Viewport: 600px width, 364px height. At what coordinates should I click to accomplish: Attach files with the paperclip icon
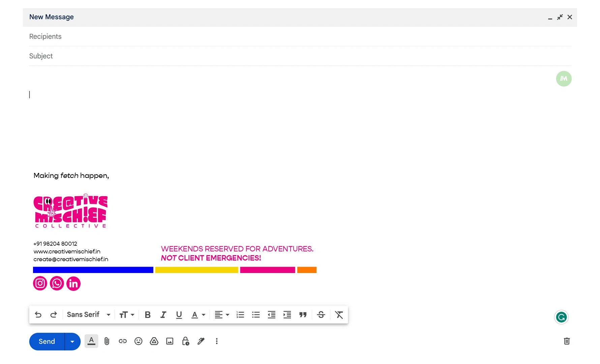tap(107, 341)
